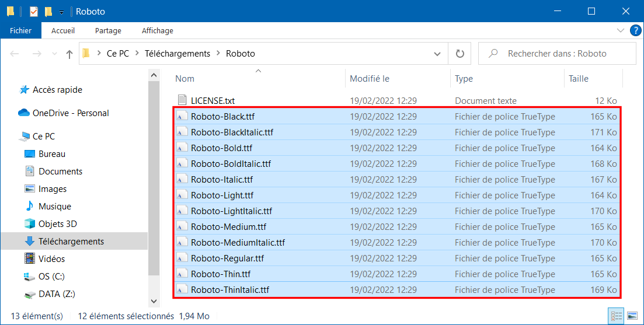Open OneDrive - Personal in sidebar
The height and width of the screenshot is (325, 644).
pos(64,113)
